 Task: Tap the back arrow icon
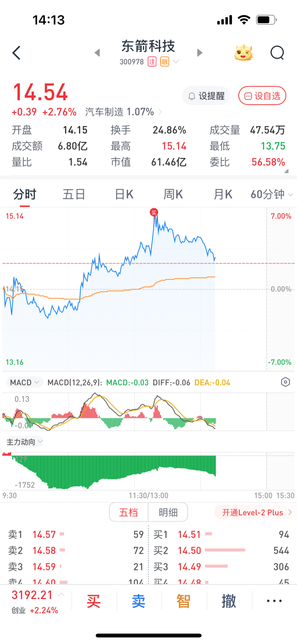(16, 53)
